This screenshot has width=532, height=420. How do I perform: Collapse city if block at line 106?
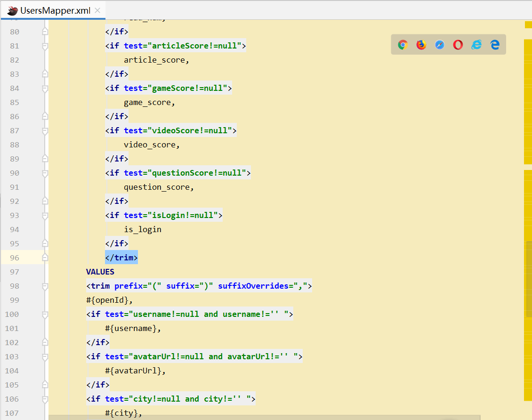[x=45, y=399]
